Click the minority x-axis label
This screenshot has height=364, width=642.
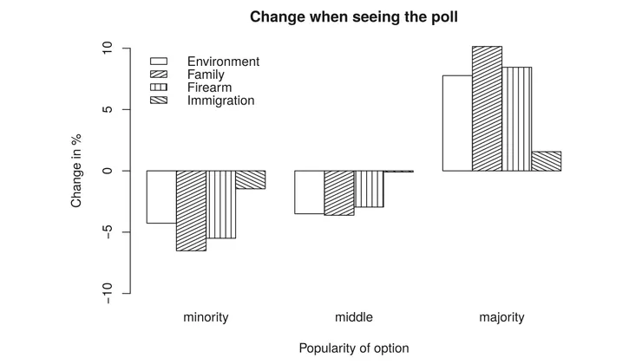[206, 317]
